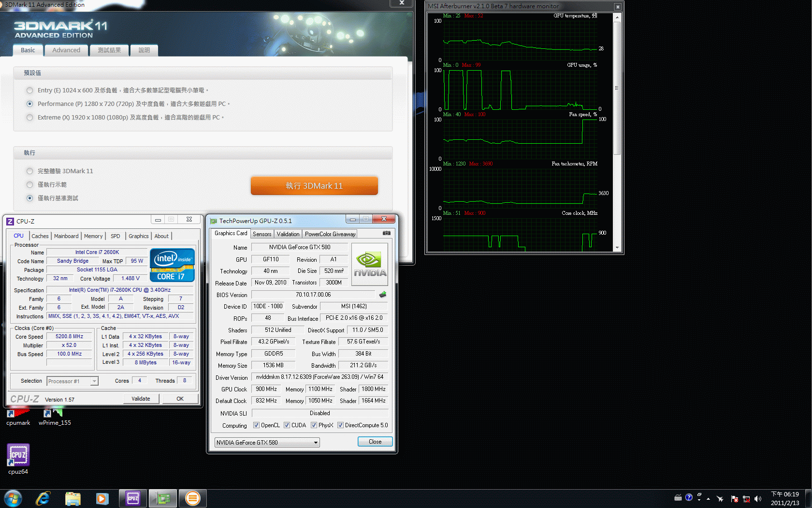
Task: Open the NVIDIA GeForce GTX 580 card dropdown
Action: click(267, 443)
